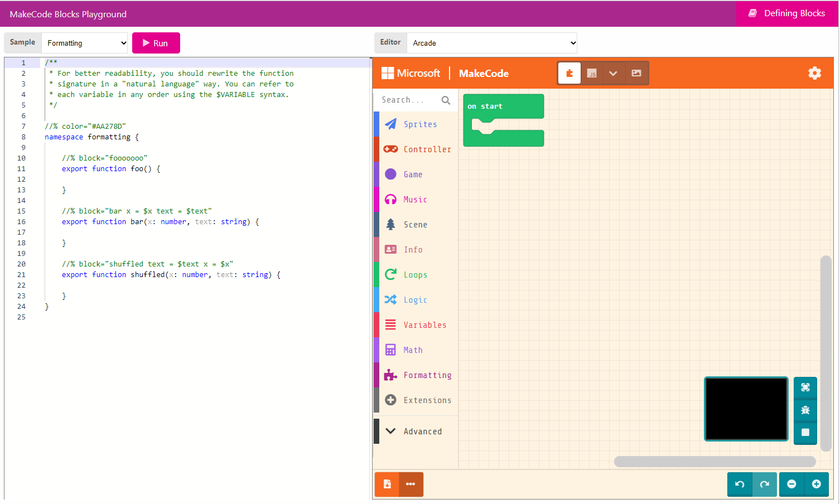Run the Formatting sample code

point(156,42)
